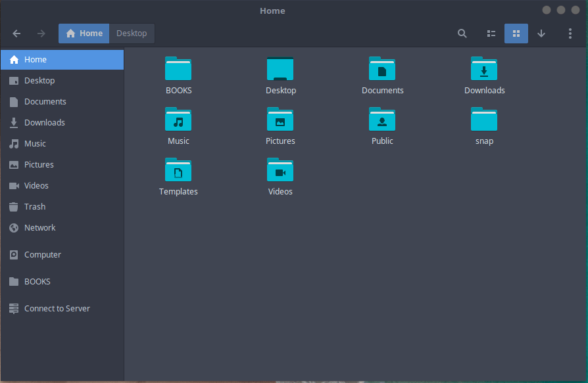Open the search icon in toolbar
The image size is (588, 383).
point(462,33)
